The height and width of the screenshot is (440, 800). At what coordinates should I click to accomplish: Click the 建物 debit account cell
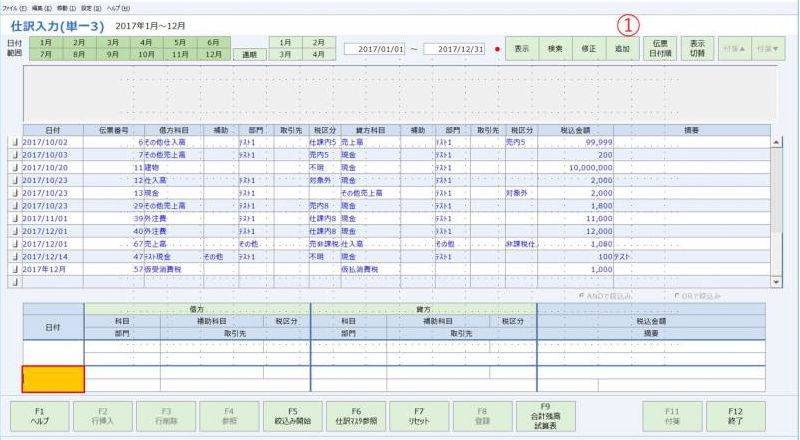point(173,168)
